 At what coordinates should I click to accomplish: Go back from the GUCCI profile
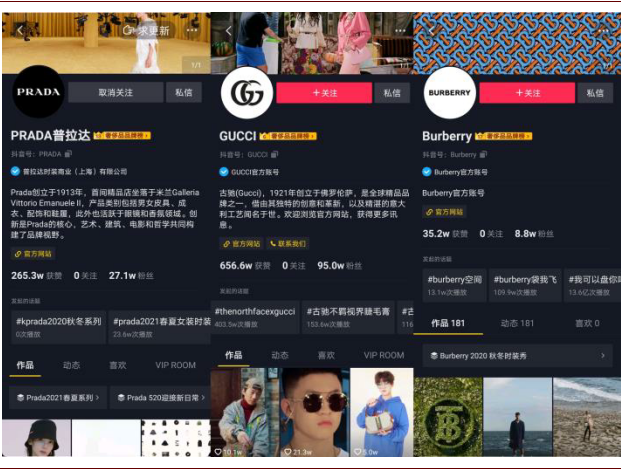(x=229, y=30)
